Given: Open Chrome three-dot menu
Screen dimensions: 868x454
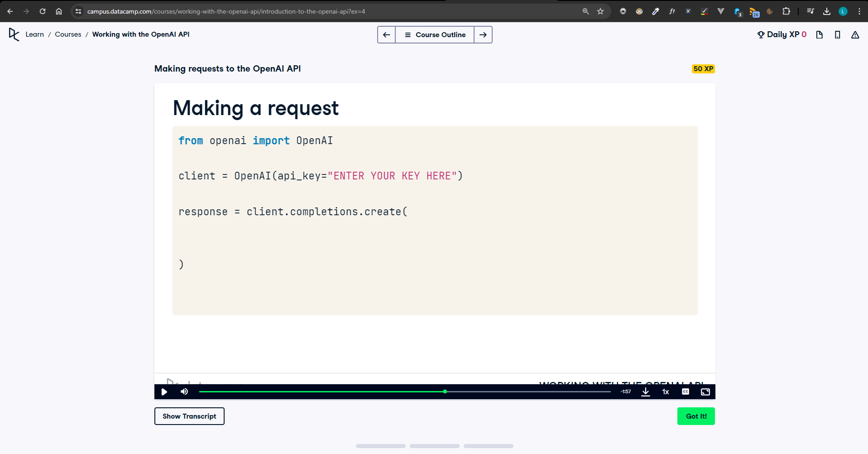Looking at the screenshot, I should (859, 11).
